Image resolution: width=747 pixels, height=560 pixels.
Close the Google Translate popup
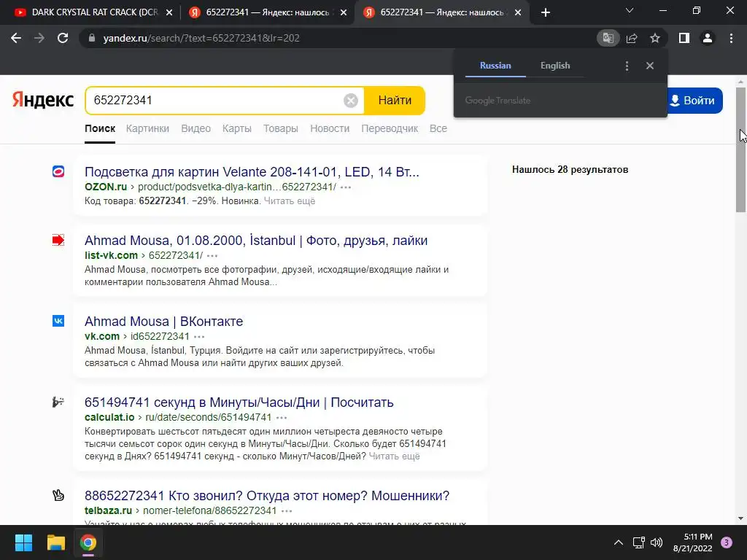coord(650,66)
